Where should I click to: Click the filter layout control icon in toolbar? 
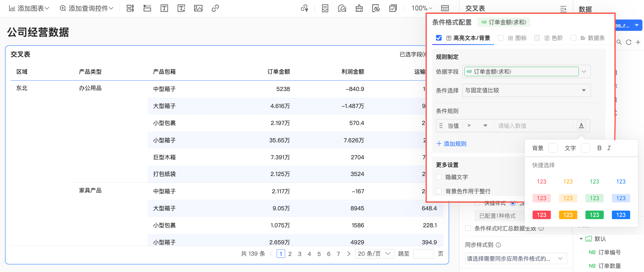tap(130, 8)
